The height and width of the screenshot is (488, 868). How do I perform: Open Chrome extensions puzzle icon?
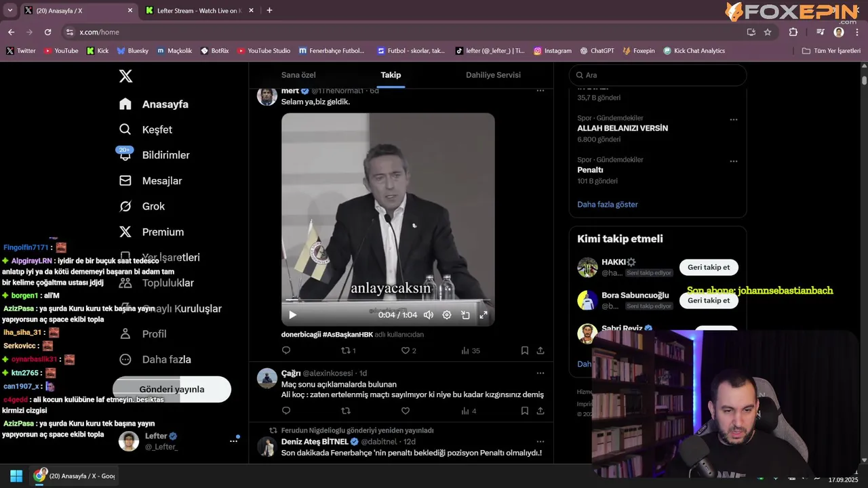coord(793,32)
